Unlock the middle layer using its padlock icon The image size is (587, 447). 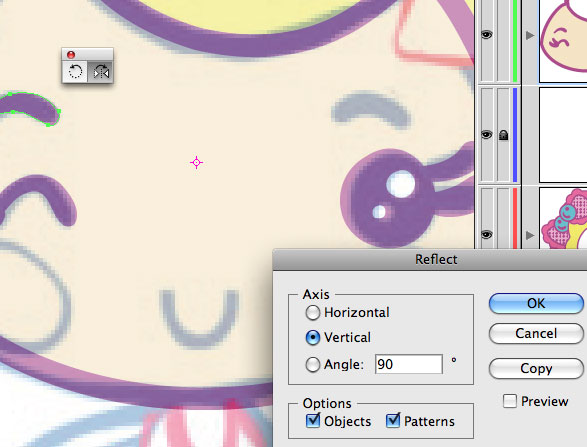[504, 134]
